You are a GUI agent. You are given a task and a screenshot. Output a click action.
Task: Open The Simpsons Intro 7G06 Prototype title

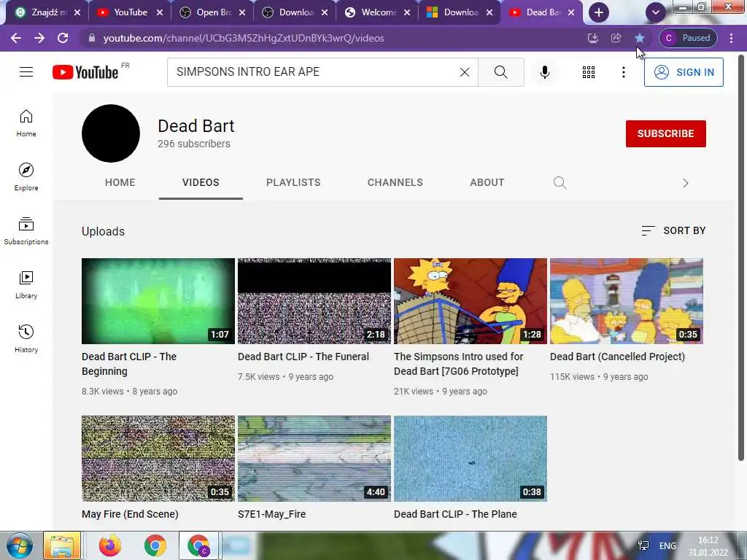coord(458,364)
